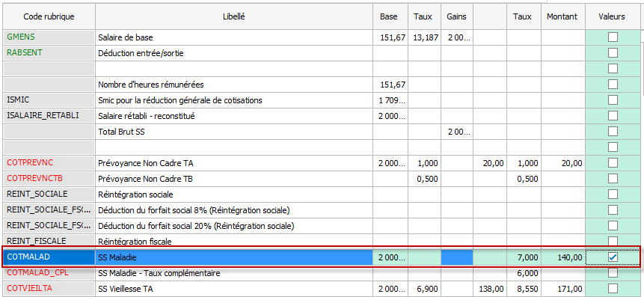Screen dimensions: 644x297
Task: Click the Valeurs column header
Action: 612,17
